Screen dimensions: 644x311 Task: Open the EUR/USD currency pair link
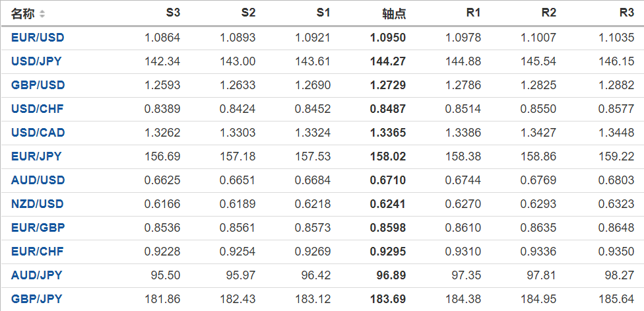click(x=38, y=38)
